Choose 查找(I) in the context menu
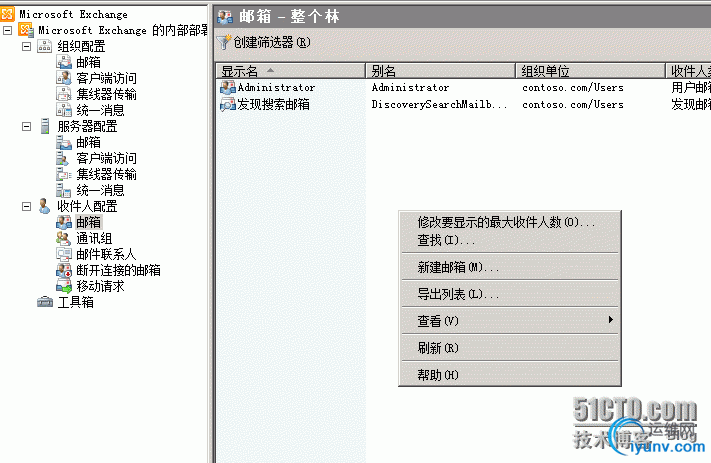 [510, 240]
